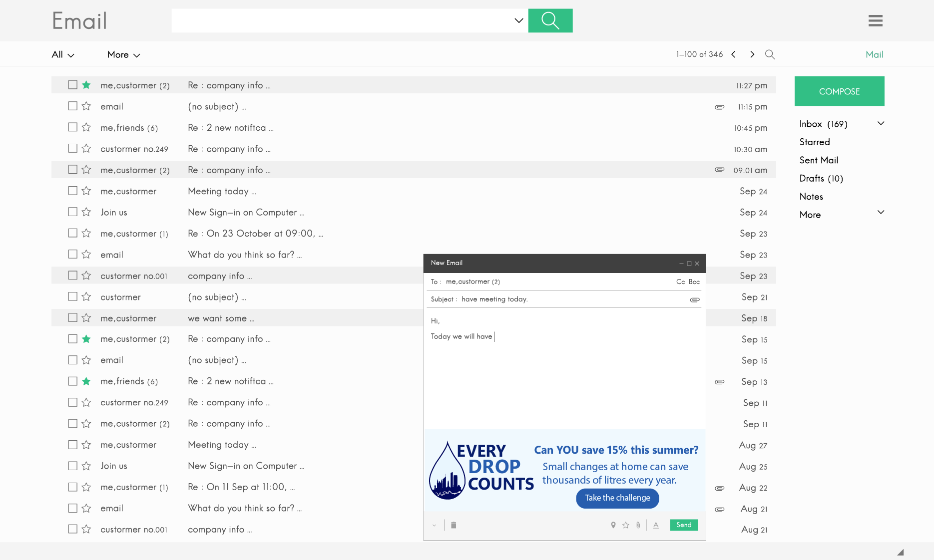Expand the sidebar More chevron
The height and width of the screenshot is (560, 934).
coord(881,212)
